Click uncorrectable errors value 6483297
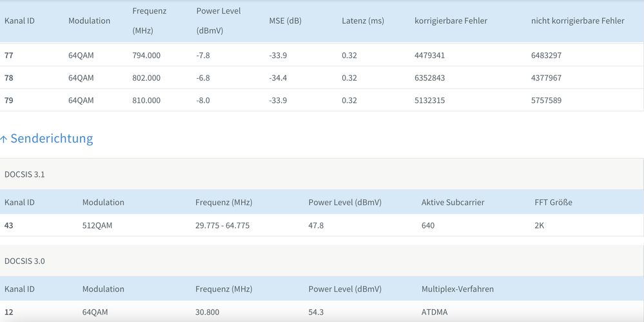This screenshot has width=644, height=322. (546, 55)
